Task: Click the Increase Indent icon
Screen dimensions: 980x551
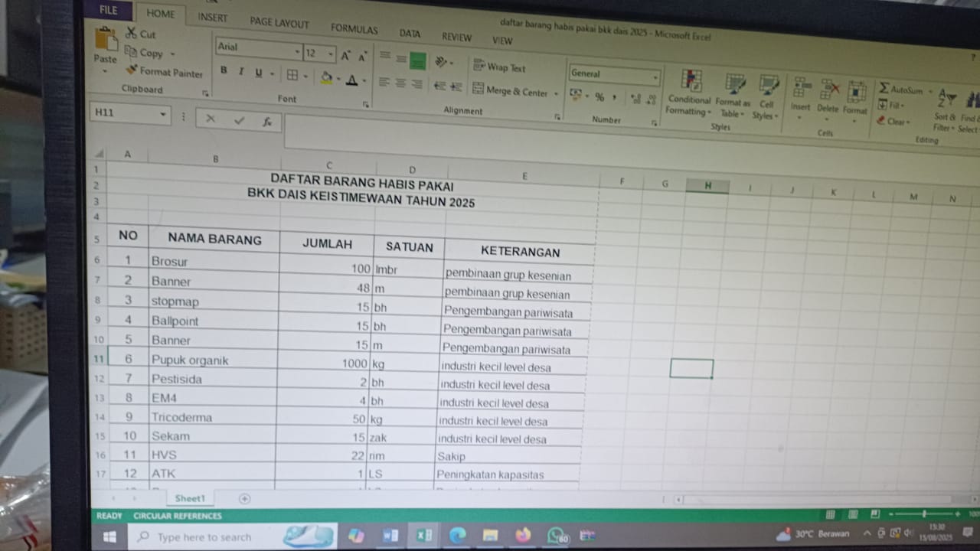Action: [456, 86]
